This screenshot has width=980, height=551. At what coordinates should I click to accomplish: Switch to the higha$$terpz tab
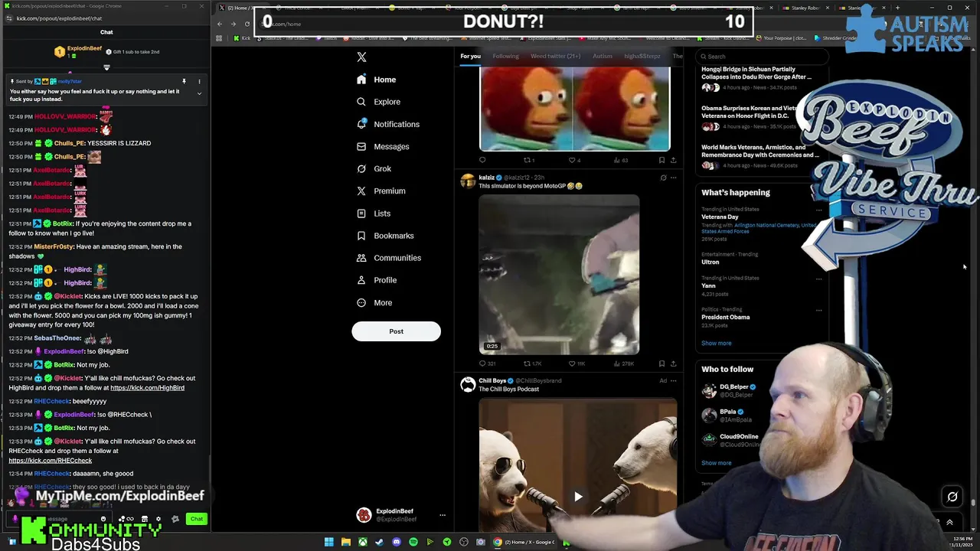click(x=642, y=56)
